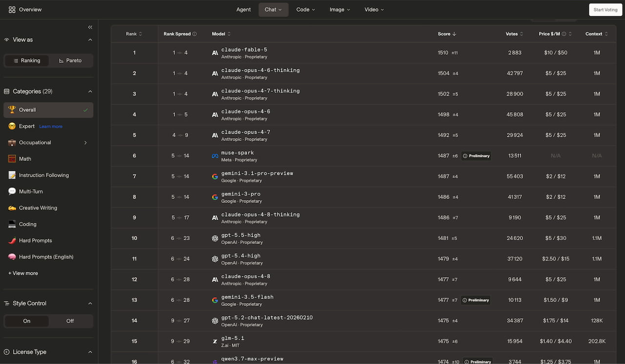The image size is (625, 364).
Task: Click the Google logo beside gemini-3.1-pro-preview
Action: pyautogui.click(x=215, y=176)
